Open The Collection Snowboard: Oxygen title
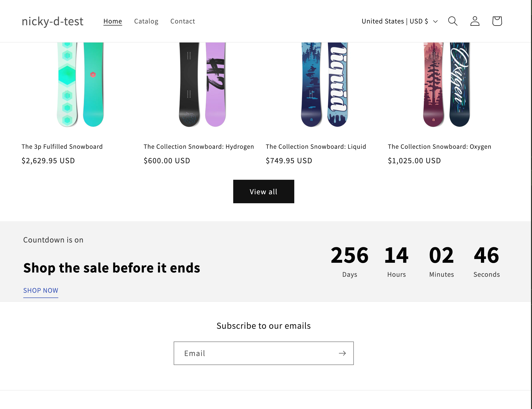532x409 pixels. coord(439,147)
